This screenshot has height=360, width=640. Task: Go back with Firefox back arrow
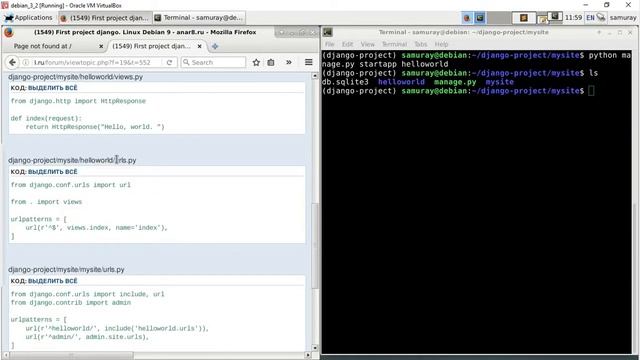tap(12, 62)
